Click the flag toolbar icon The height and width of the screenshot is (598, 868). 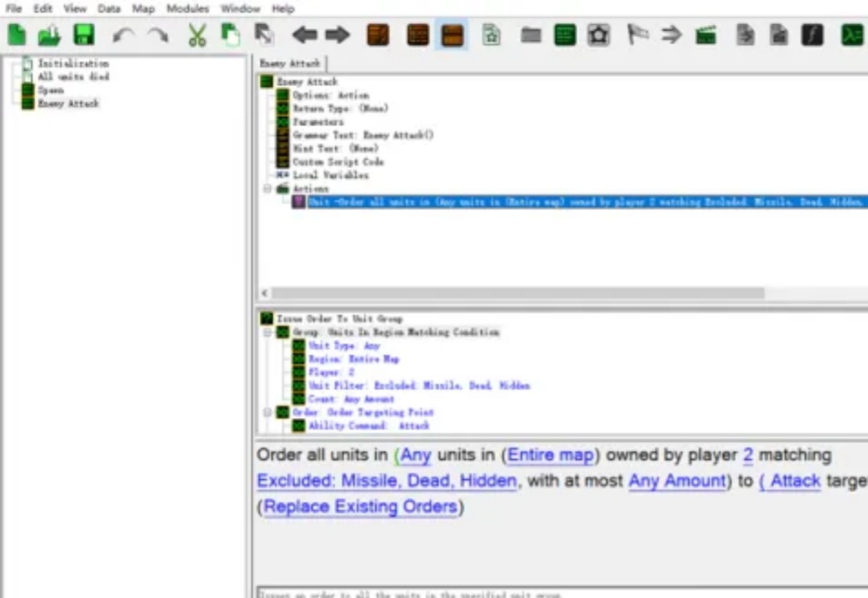[x=637, y=35]
